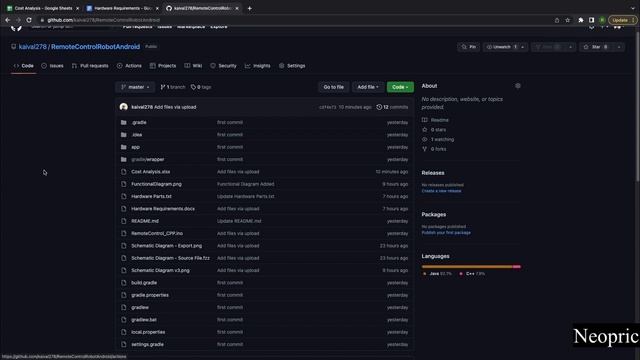
Task: Close the Hardware Requirements tab
Action: pos(157,8)
